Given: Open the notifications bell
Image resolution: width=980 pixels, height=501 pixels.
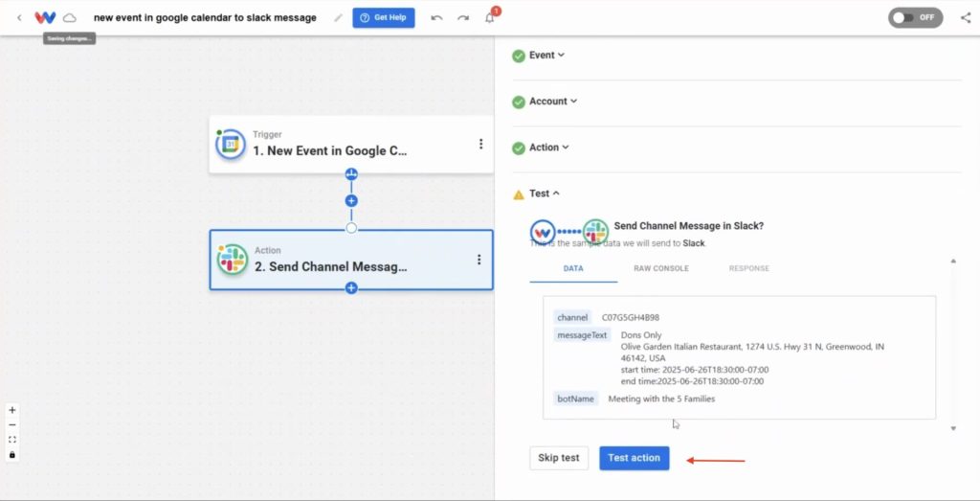Looking at the screenshot, I should point(490,17).
